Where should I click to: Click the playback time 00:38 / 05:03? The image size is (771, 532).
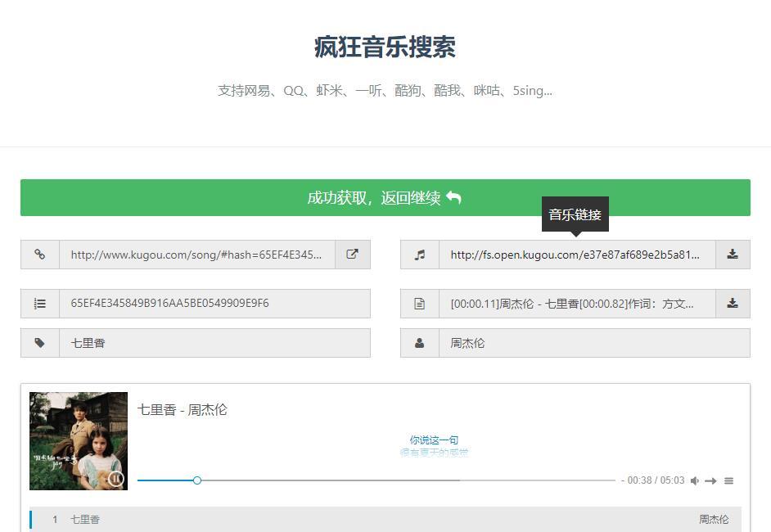(x=656, y=480)
